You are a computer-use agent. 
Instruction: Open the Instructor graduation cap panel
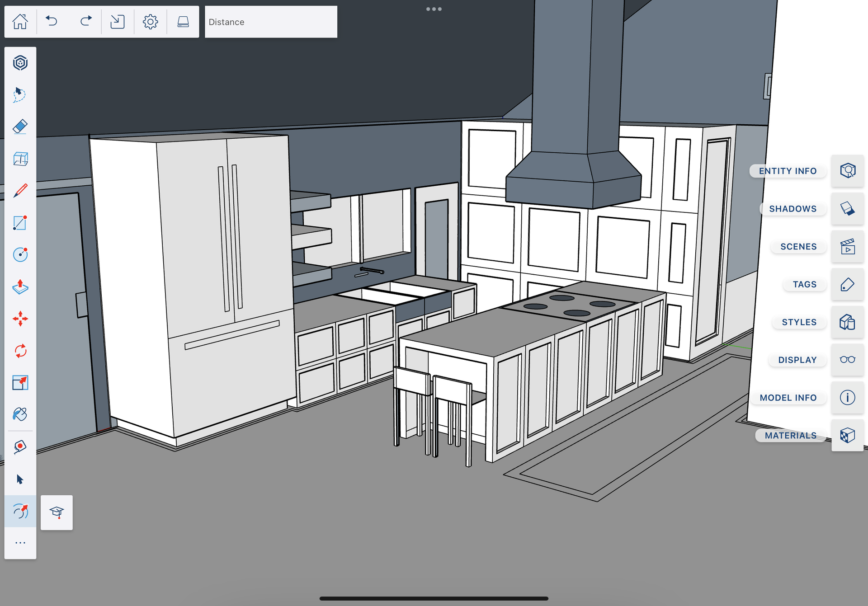57,512
